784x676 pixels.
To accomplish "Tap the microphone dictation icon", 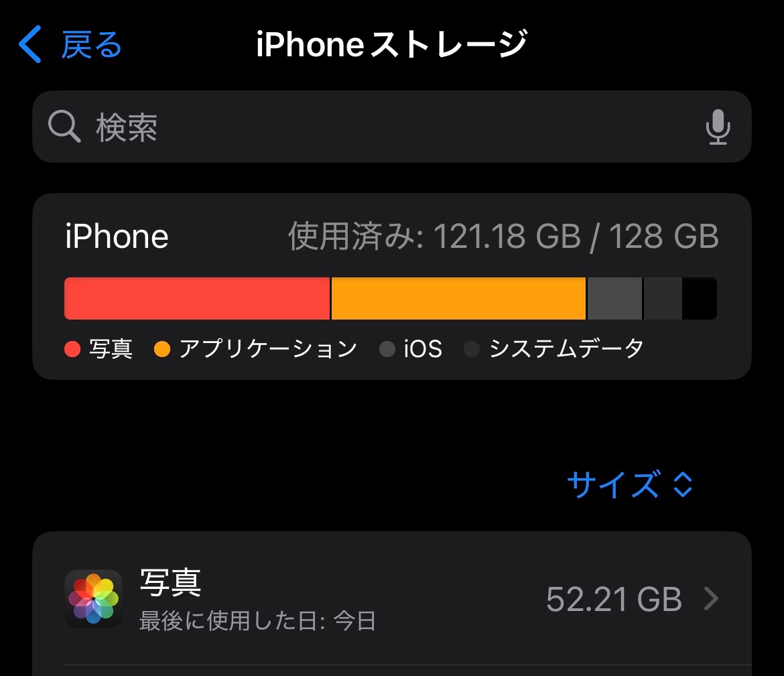I will (x=718, y=127).
